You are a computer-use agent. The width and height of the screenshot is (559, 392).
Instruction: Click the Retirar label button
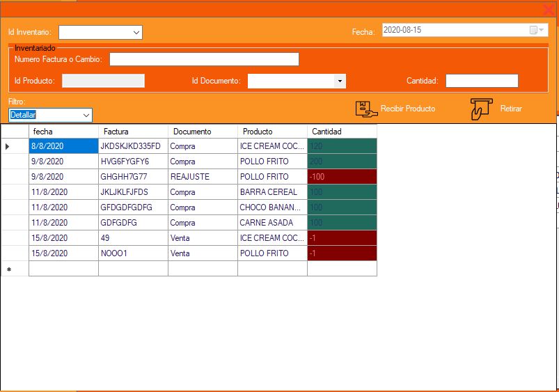click(x=511, y=109)
